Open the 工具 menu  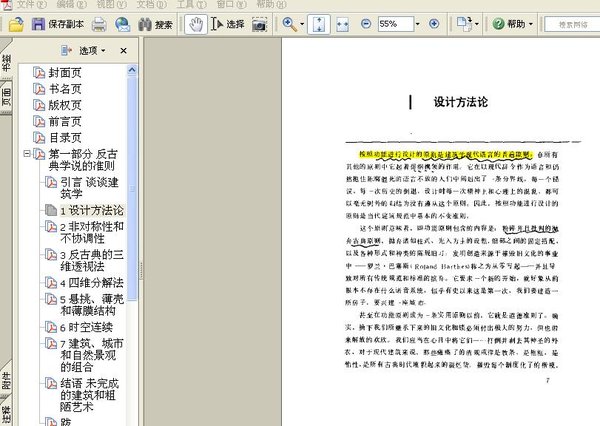(x=186, y=5)
